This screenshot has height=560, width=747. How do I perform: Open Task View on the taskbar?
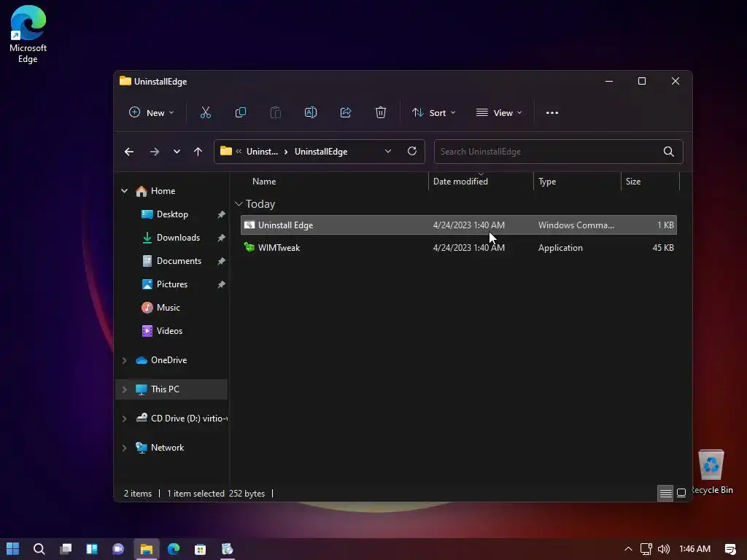pyautogui.click(x=66, y=549)
